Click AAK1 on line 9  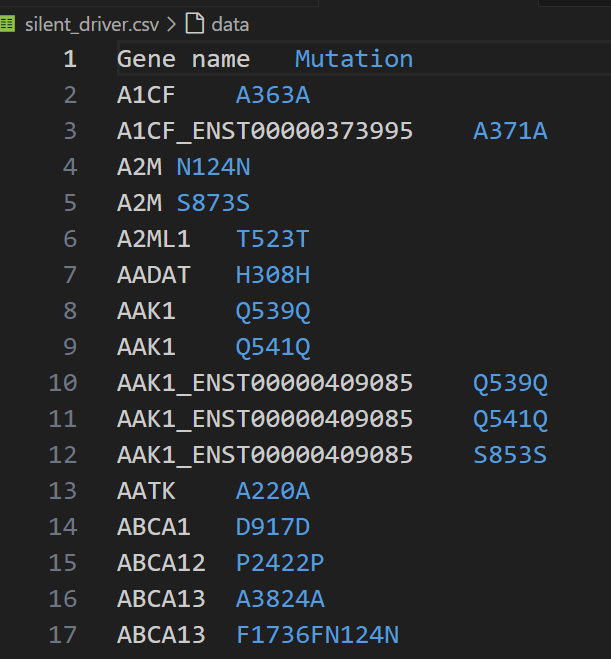click(x=146, y=347)
